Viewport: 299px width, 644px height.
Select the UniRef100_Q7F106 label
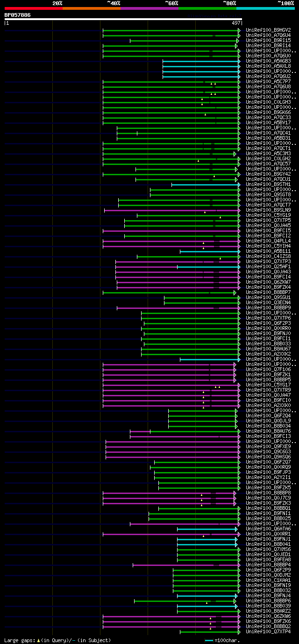tap(268, 369)
